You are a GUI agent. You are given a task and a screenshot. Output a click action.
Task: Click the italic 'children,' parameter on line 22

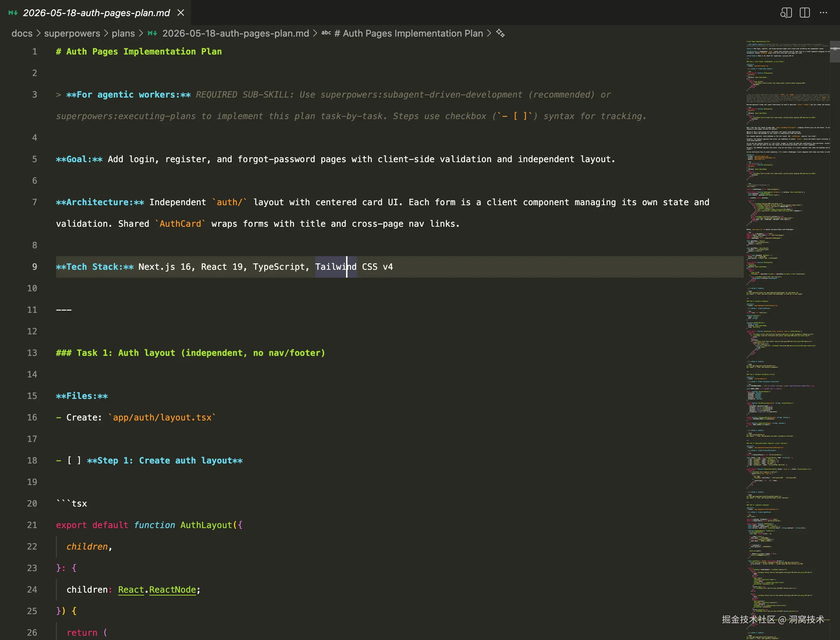90,547
